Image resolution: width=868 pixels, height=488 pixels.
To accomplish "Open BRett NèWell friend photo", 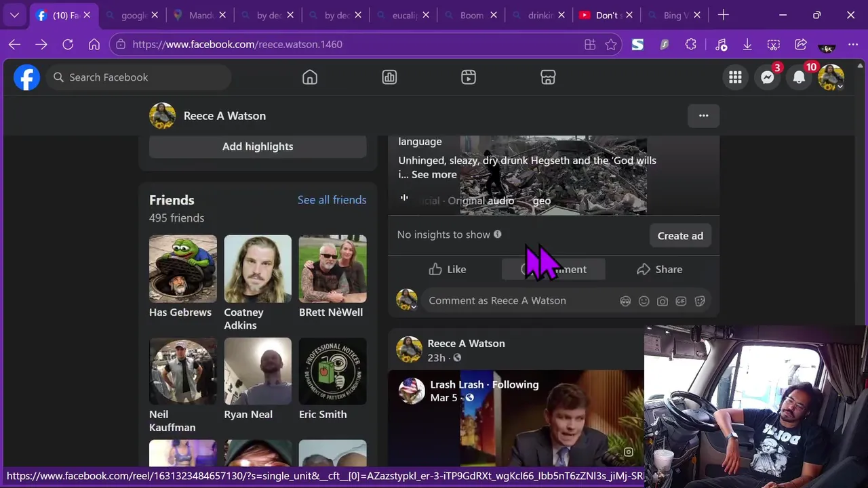I will [332, 268].
